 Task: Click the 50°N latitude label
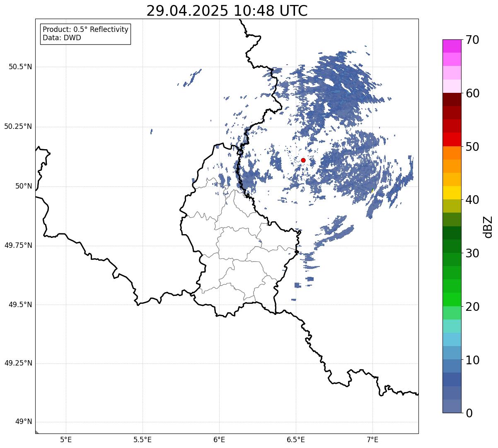coord(24,186)
